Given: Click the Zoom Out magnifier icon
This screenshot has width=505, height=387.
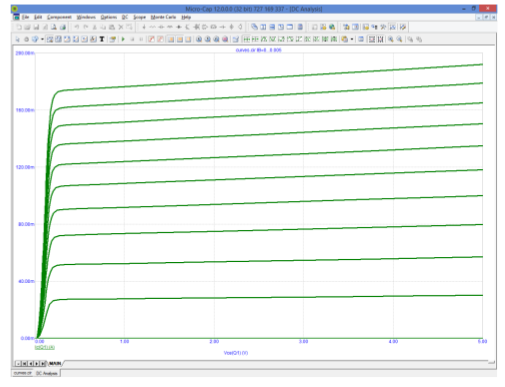Looking at the screenshot, I should coord(399,39).
